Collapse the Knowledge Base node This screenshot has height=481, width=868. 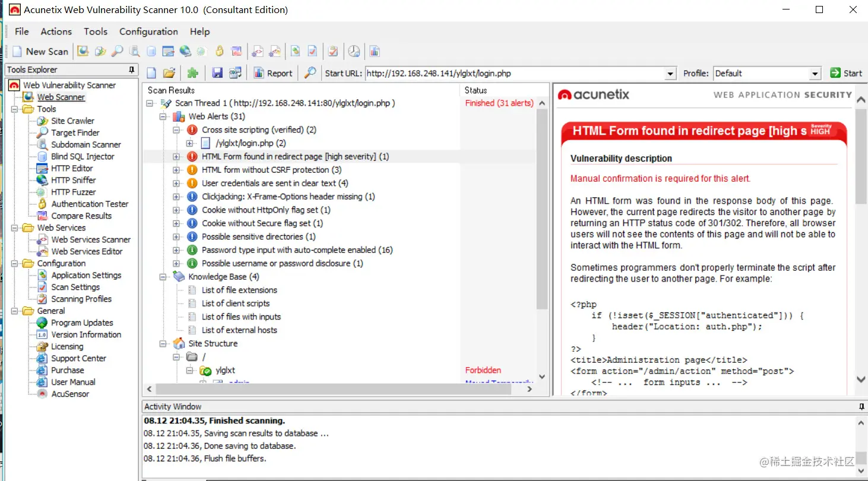163,277
